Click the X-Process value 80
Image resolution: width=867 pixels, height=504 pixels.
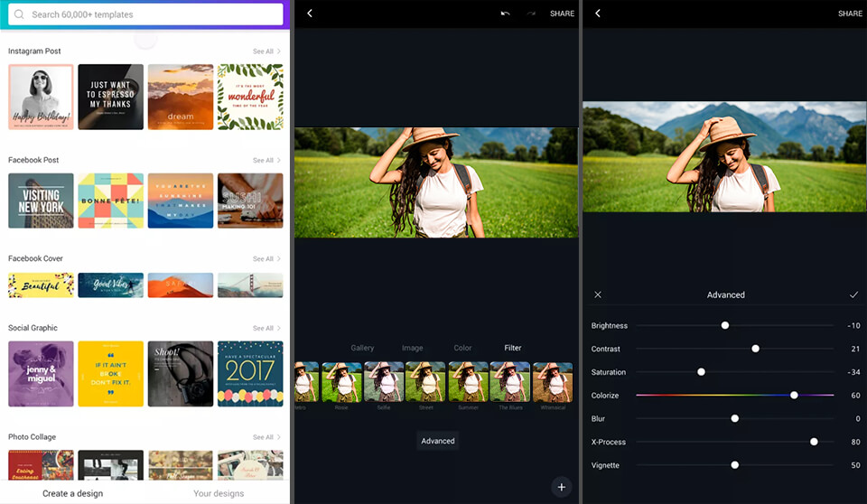855,442
